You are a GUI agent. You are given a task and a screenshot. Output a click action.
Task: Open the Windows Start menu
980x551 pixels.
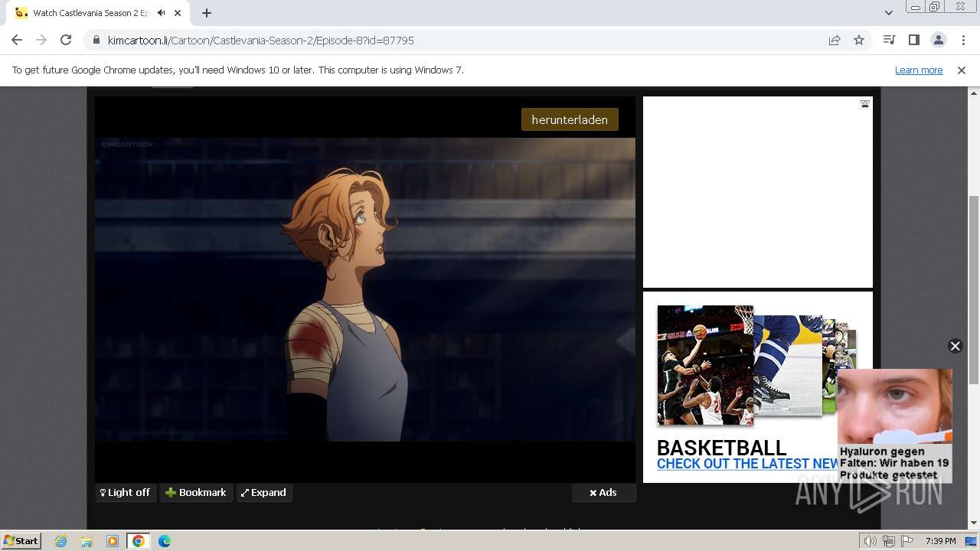coord(21,541)
